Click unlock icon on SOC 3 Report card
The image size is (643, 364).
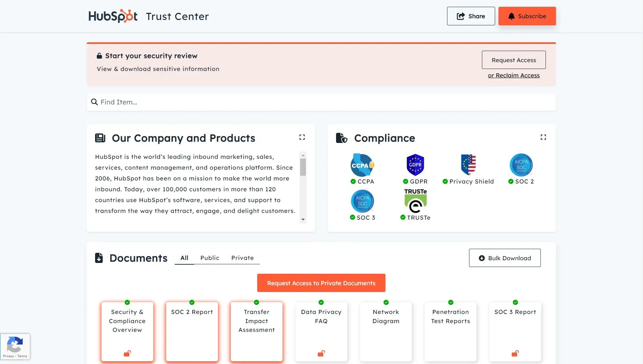(515, 354)
